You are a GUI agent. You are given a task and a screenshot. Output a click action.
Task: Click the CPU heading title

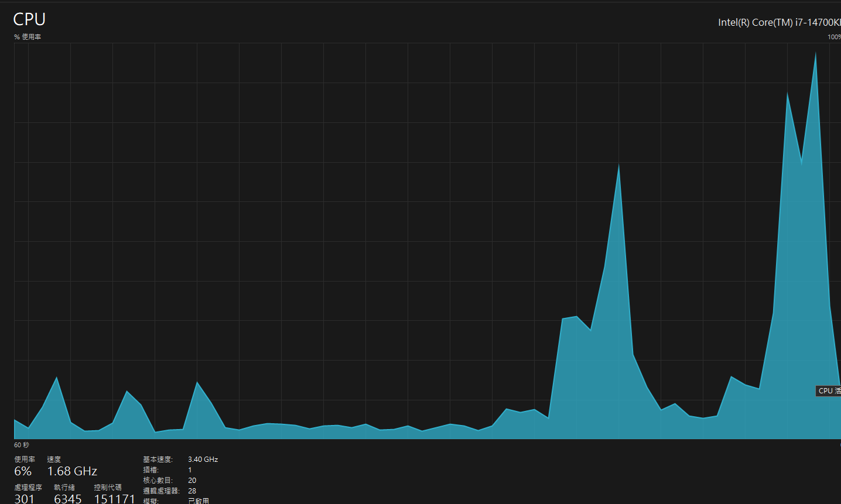point(29,19)
